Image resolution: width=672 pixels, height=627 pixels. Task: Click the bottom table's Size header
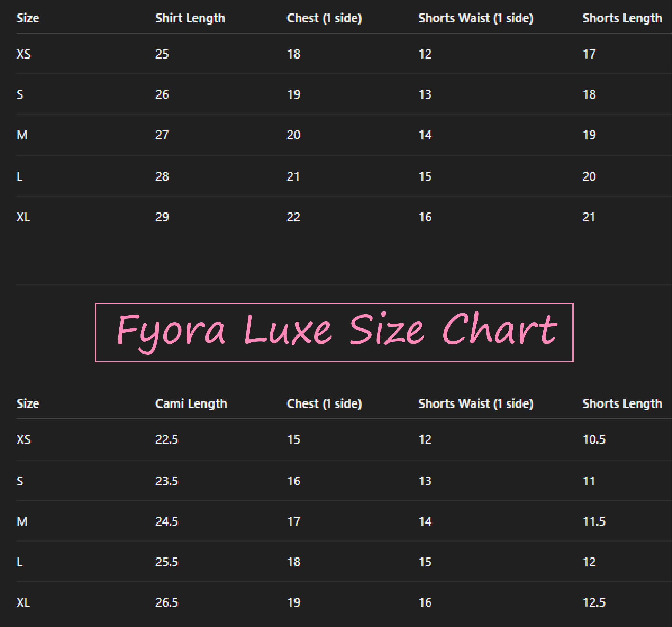coord(28,404)
